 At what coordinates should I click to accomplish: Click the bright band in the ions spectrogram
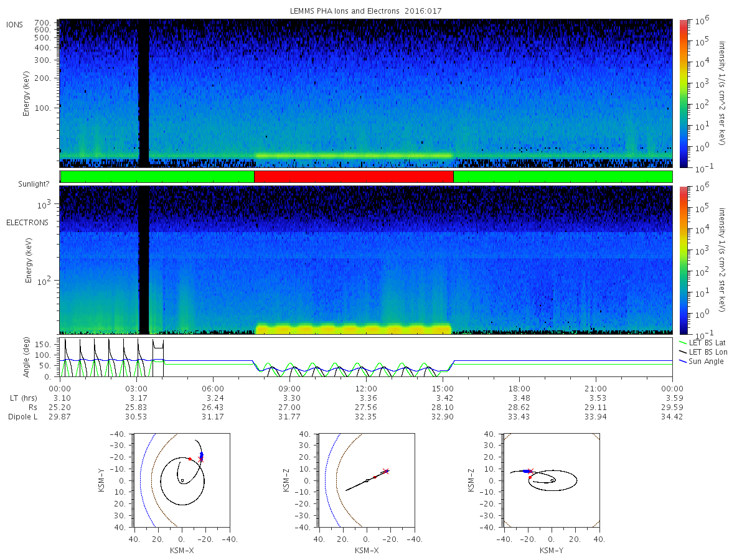[354, 155]
